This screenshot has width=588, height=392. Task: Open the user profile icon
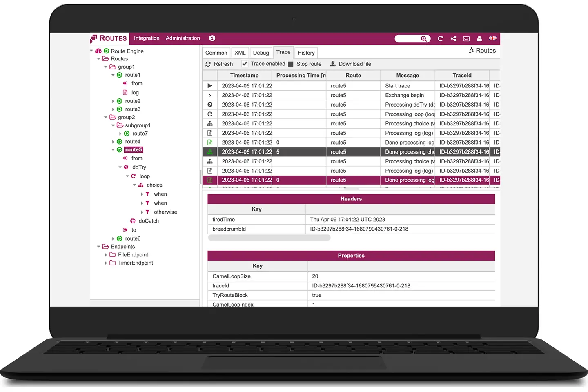[479, 39]
